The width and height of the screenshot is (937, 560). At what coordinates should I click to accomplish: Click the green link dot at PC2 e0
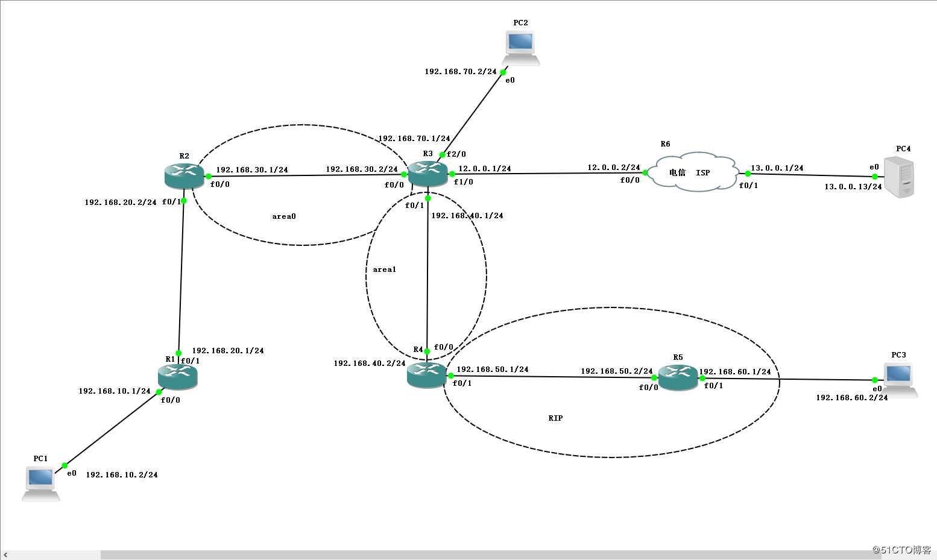[503, 73]
